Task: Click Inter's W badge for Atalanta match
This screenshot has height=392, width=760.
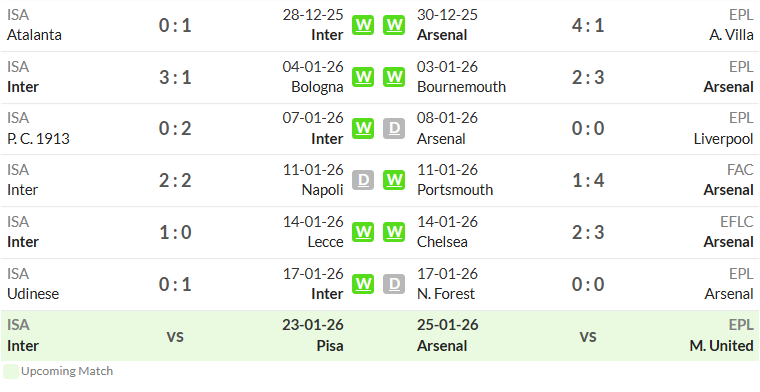Action: 363,25
